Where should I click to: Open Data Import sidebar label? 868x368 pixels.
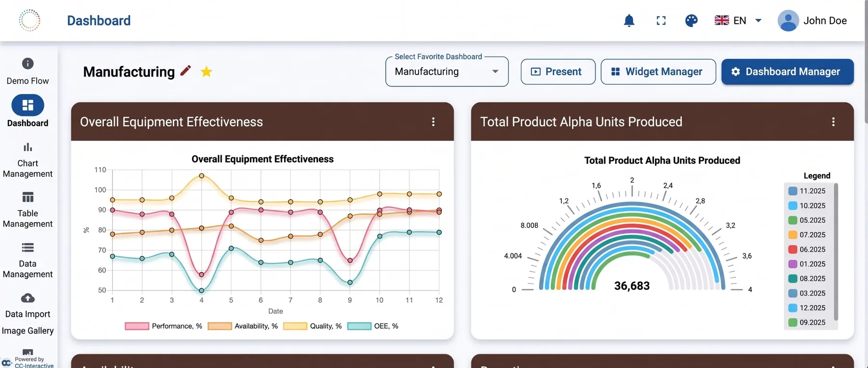pos(27,314)
